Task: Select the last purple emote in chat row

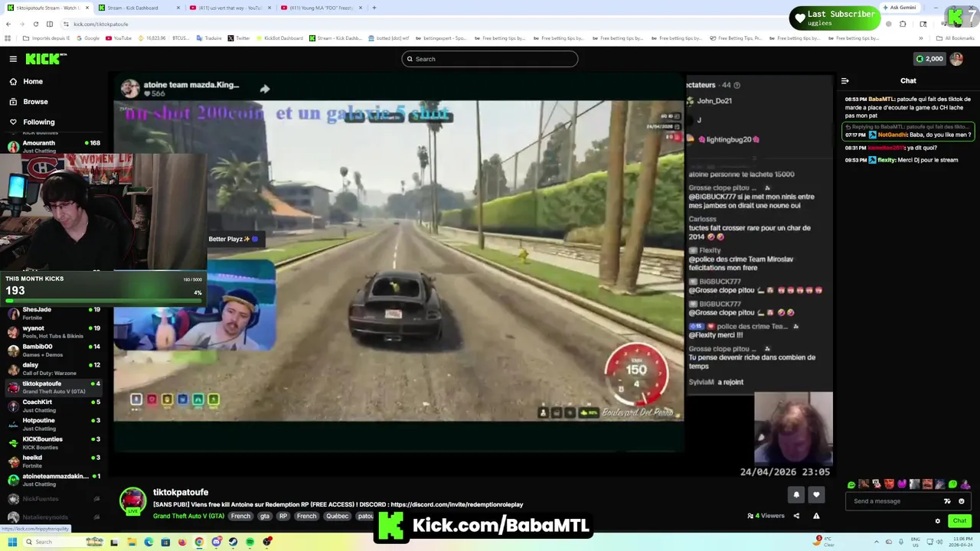Action: (965, 484)
